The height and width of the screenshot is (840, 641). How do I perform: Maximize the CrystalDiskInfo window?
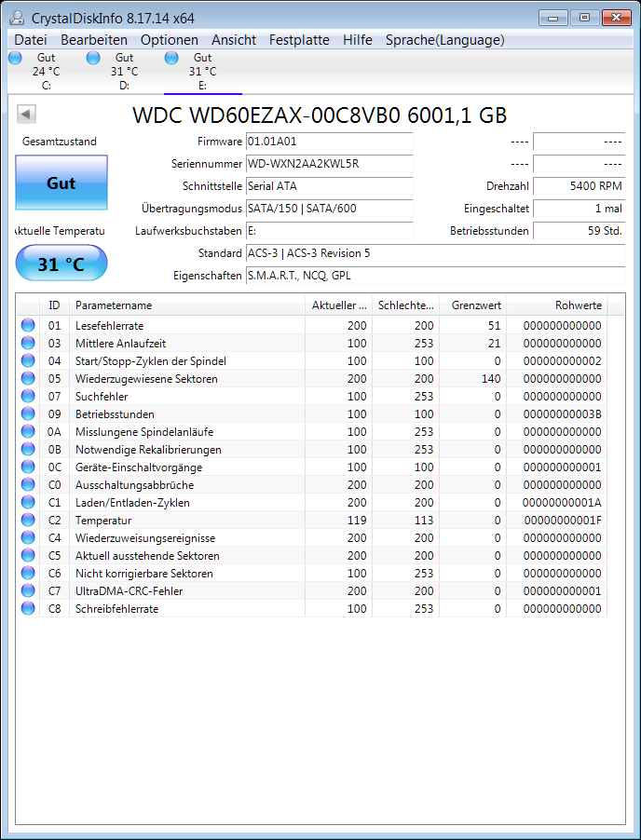point(585,18)
